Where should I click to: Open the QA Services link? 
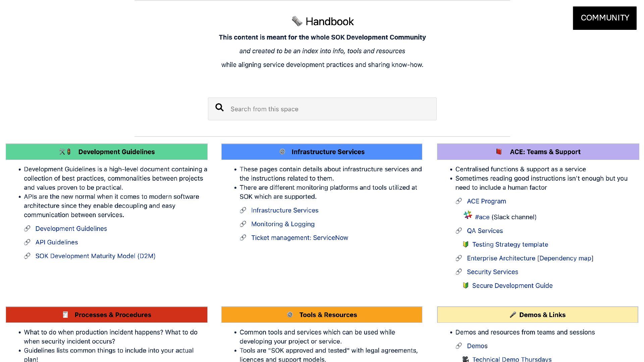[485, 231]
